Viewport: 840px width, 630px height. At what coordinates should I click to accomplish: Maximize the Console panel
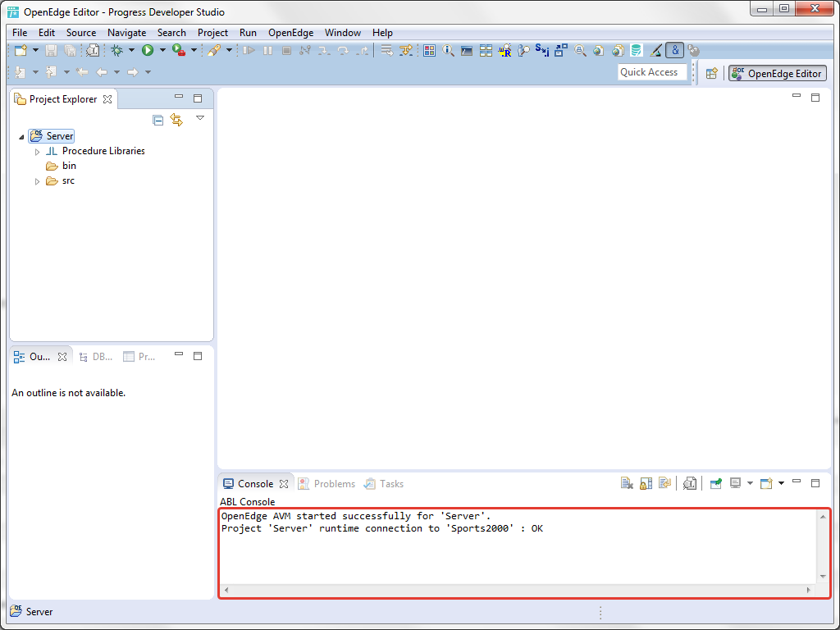(815, 482)
